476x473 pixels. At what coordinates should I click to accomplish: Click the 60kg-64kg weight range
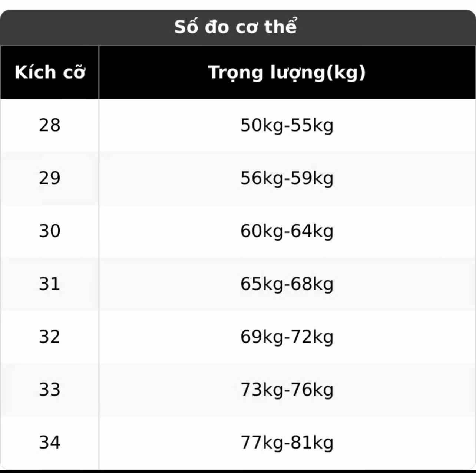point(287,231)
